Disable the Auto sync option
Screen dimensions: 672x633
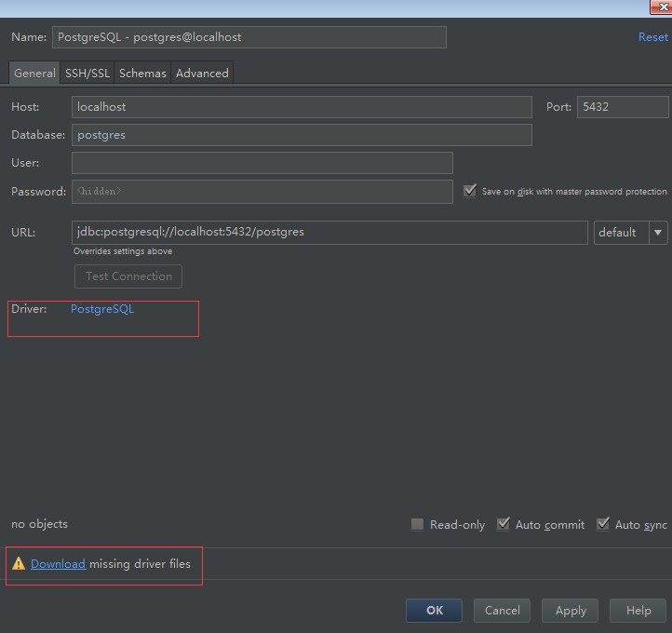coord(602,524)
